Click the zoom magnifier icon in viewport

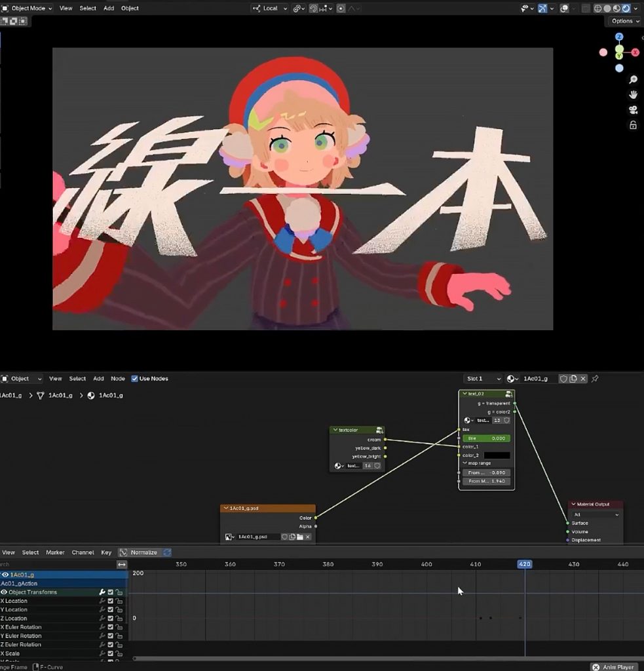tap(633, 80)
